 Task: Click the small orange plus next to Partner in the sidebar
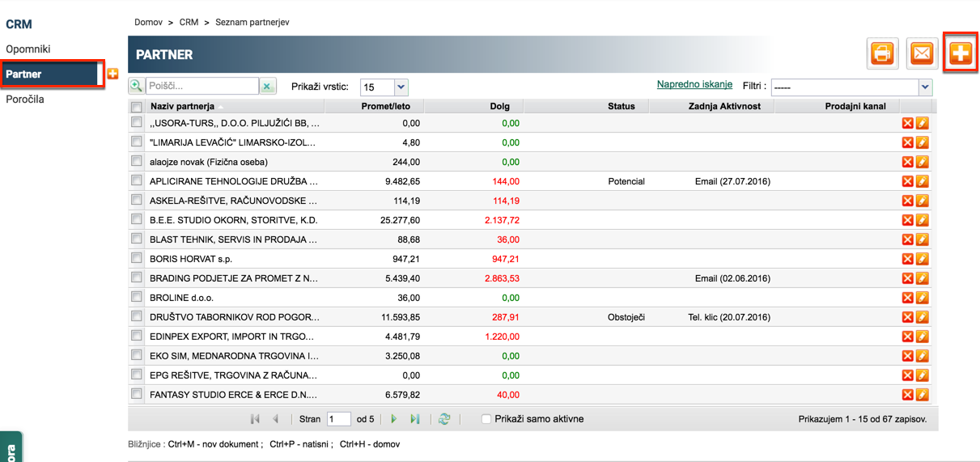tap(112, 74)
